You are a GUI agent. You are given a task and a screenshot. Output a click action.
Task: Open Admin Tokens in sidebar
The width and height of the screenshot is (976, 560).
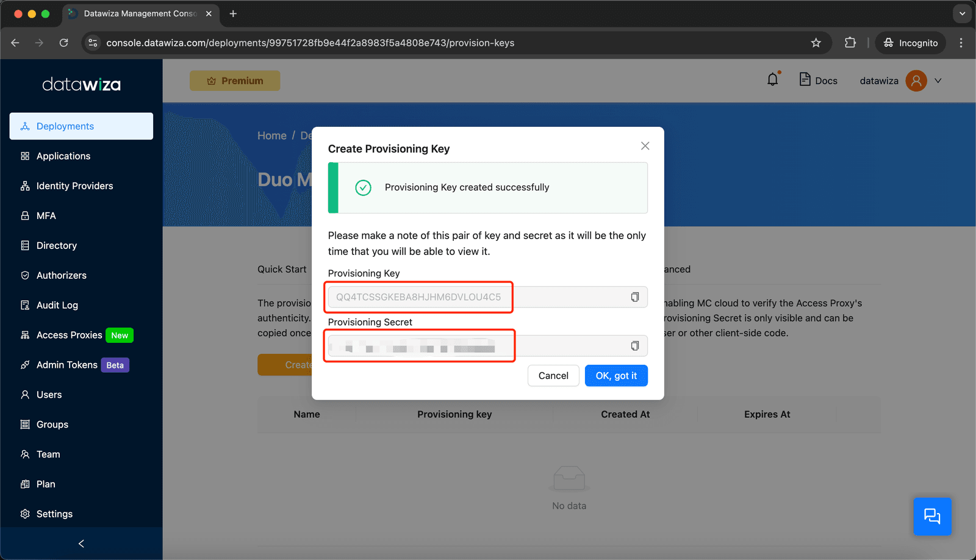(x=81, y=365)
